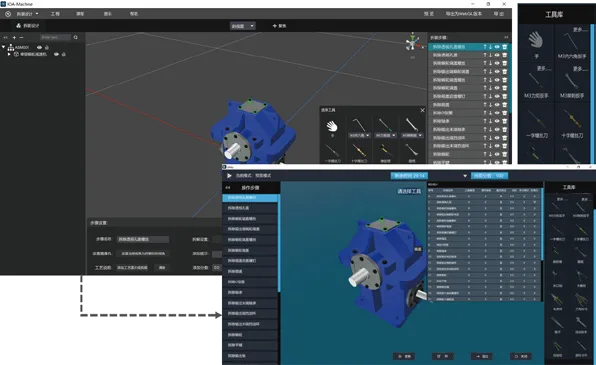The image size is (596, 365).
Task: Expand the child component under ASM001
Action: (9, 54)
